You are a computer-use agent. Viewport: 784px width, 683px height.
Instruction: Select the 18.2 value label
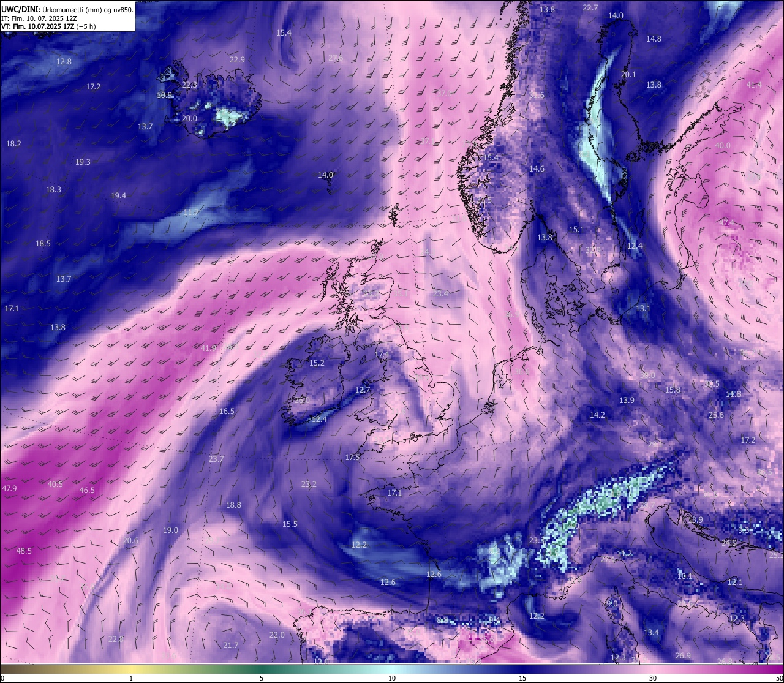coord(13,144)
